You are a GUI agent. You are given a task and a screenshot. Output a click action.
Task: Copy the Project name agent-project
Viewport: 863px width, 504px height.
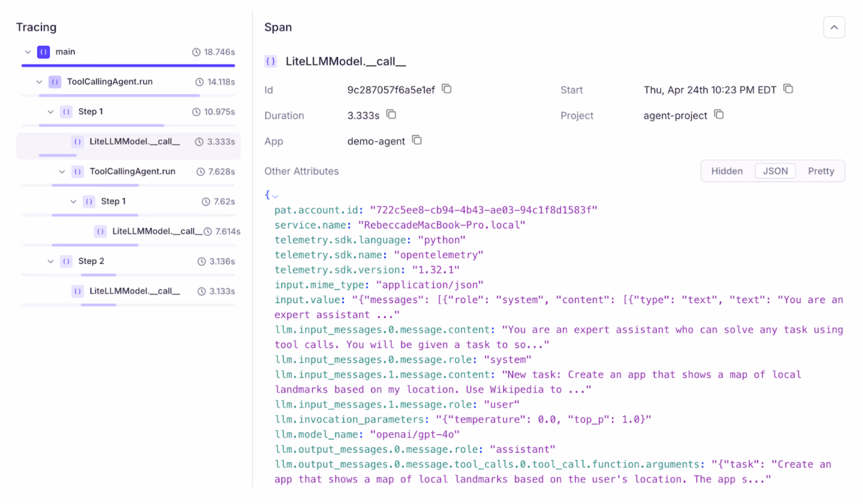pos(719,115)
